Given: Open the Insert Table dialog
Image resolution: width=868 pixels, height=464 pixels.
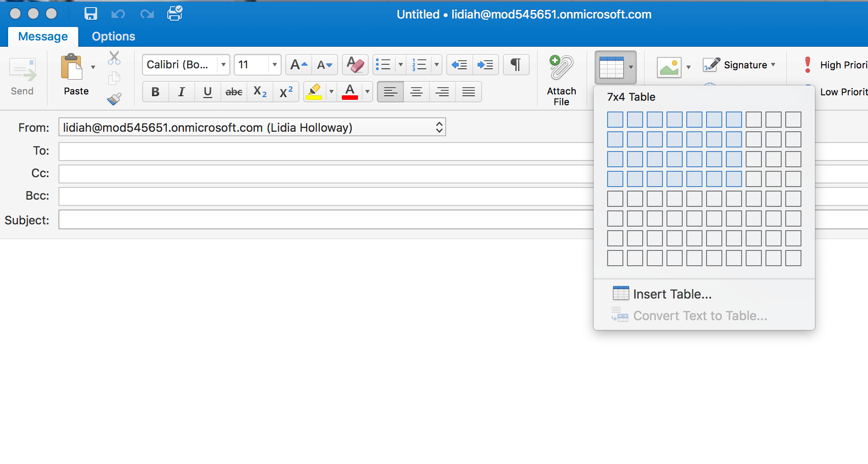Looking at the screenshot, I should [x=672, y=294].
